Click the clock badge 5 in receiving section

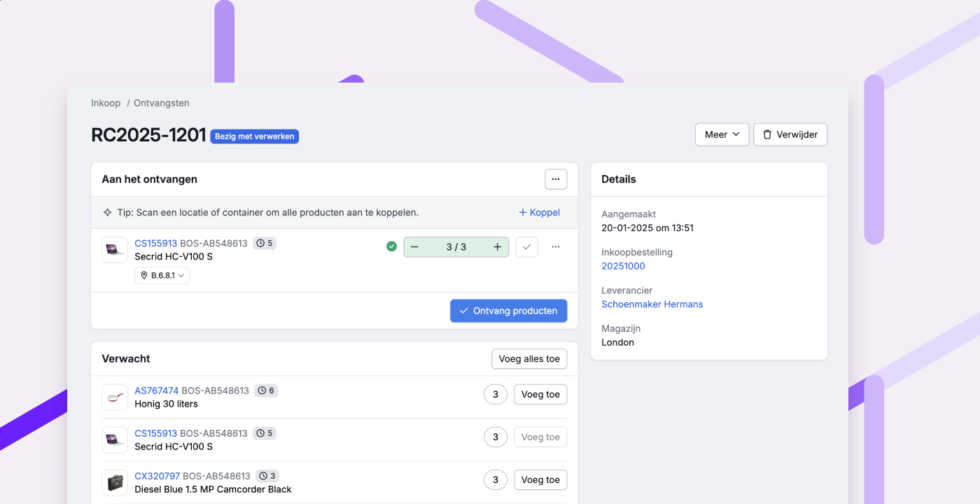point(265,244)
